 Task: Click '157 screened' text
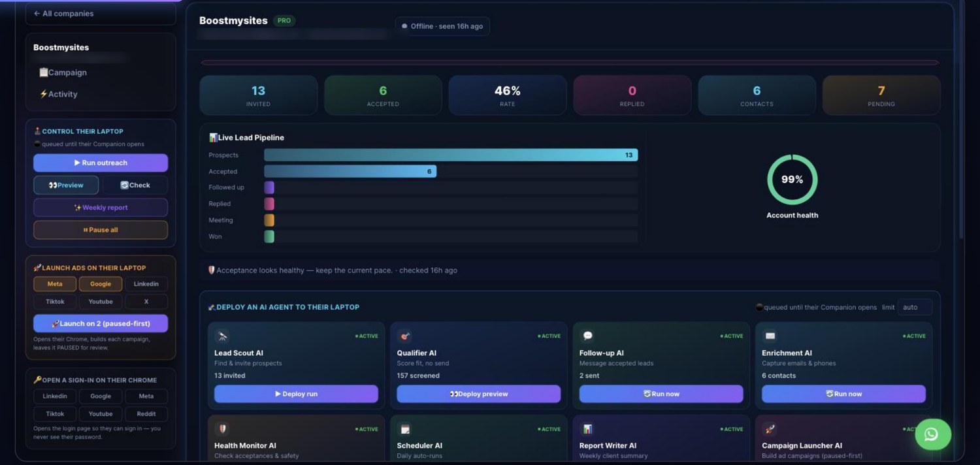(418, 376)
